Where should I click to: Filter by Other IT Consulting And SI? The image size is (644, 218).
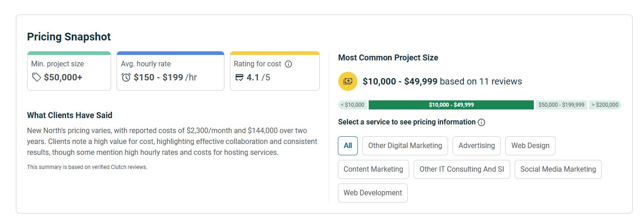462,169
